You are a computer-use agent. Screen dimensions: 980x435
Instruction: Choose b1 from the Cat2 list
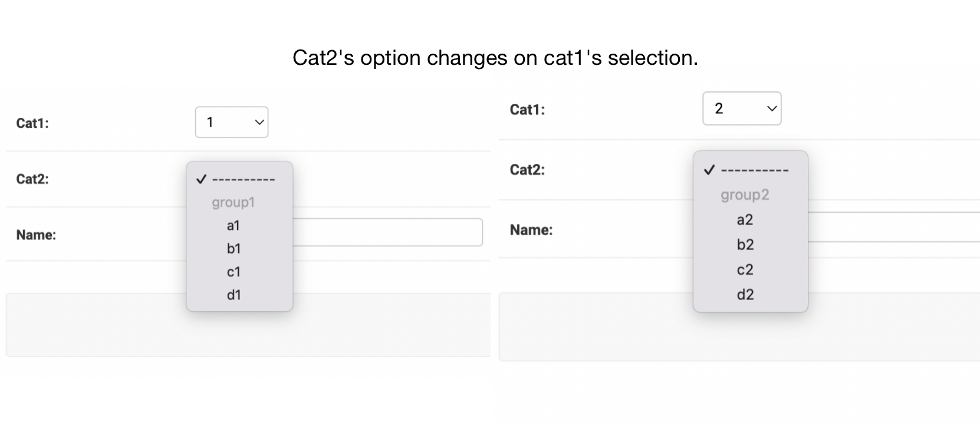(234, 249)
